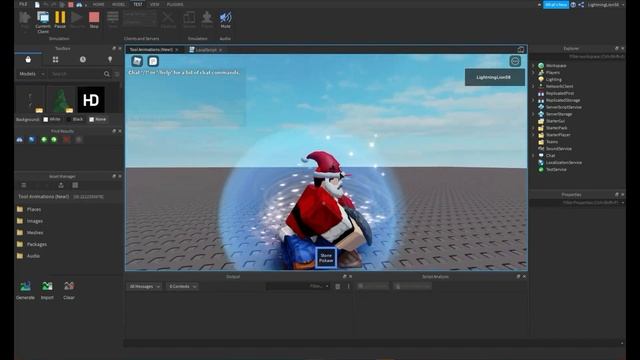Select the HD Admin toolbox thumbnail
The height and width of the screenshot is (360, 640).
[91, 100]
